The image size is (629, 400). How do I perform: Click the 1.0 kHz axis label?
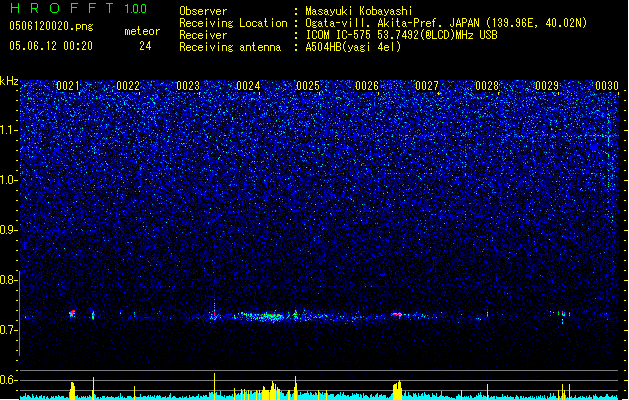click(9, 180)
